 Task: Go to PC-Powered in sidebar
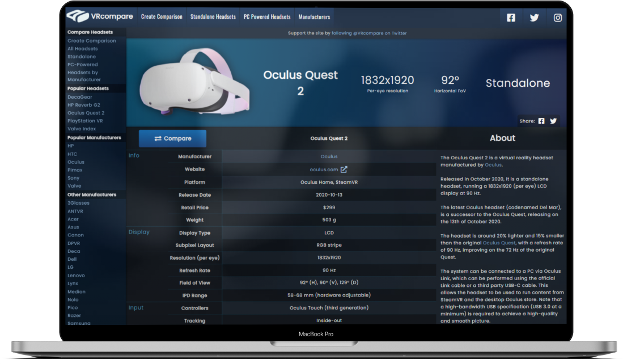(83, 65)
